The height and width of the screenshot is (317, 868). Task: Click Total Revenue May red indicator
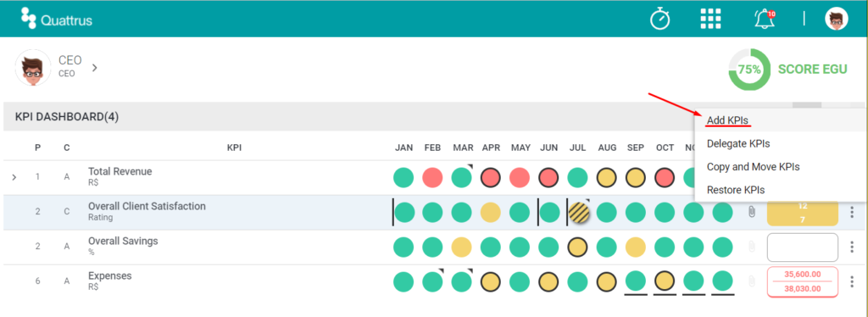pyautogui.click(x=520, y=178)
